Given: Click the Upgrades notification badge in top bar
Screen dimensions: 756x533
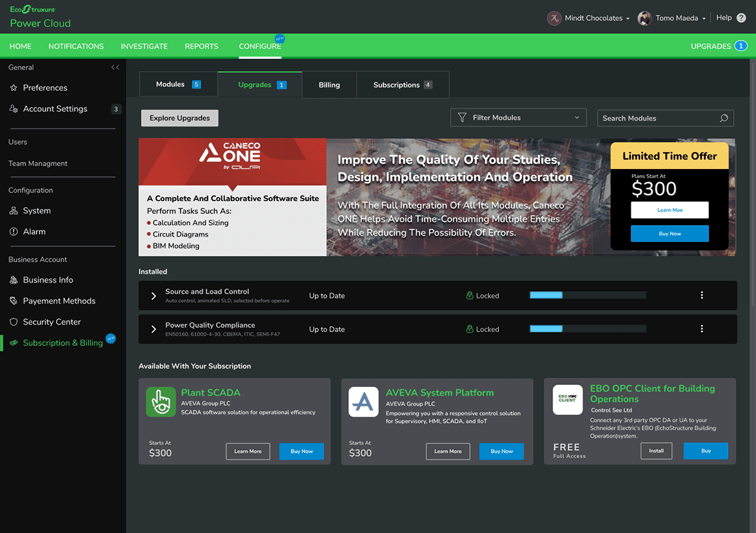Looking at the screenshot, I should [741, 46].
